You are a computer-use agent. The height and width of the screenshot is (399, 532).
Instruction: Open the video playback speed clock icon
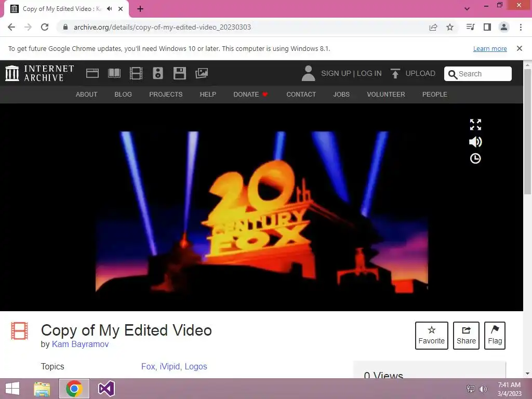pos(475,158)
